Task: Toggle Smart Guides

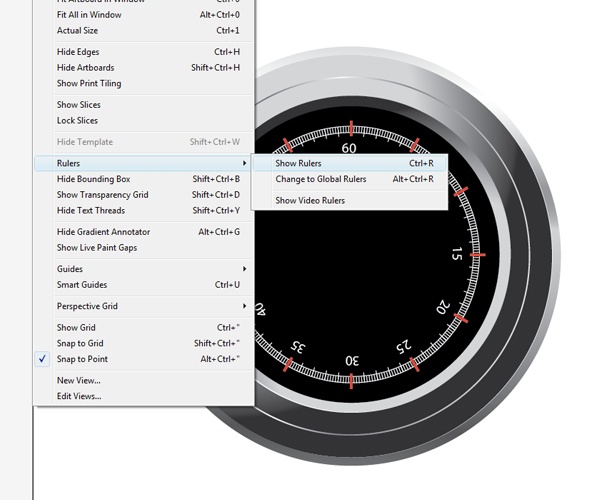Action: tap(144, 285)
